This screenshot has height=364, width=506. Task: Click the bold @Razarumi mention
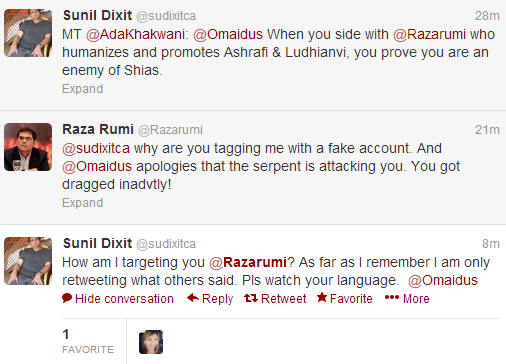click(248, 262)
